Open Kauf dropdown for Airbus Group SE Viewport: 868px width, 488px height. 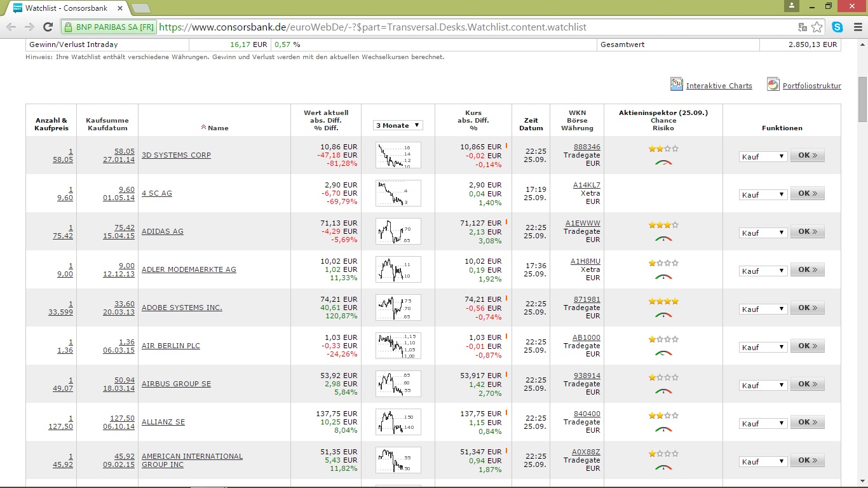(x=763, y=385)
